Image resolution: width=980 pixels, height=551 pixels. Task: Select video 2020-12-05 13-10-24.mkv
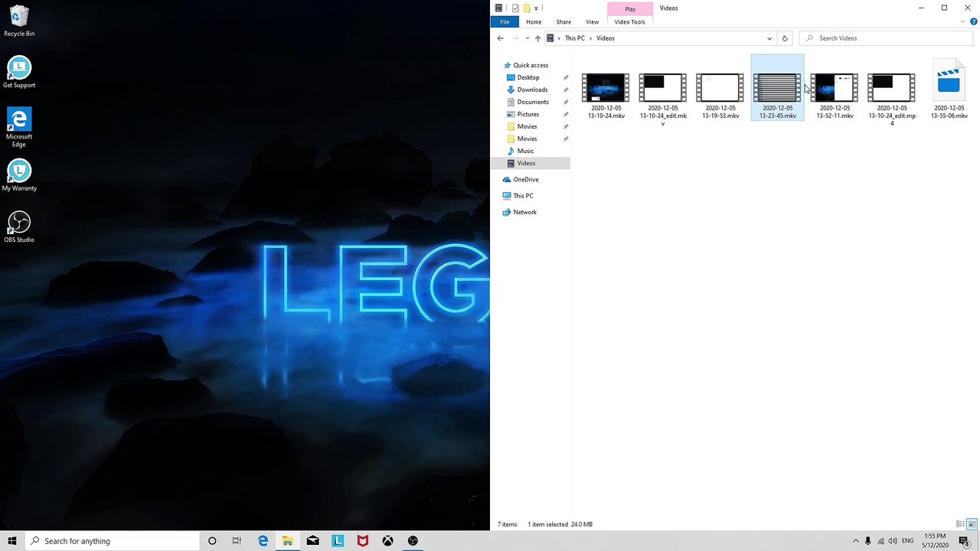pos(606,96)
